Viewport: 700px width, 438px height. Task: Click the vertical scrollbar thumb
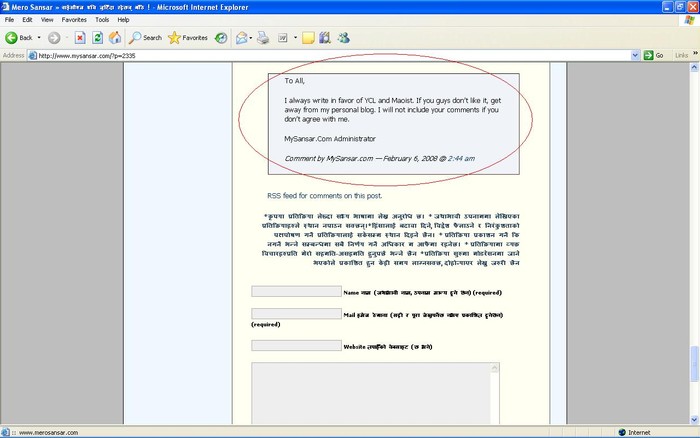pos(694,363)
